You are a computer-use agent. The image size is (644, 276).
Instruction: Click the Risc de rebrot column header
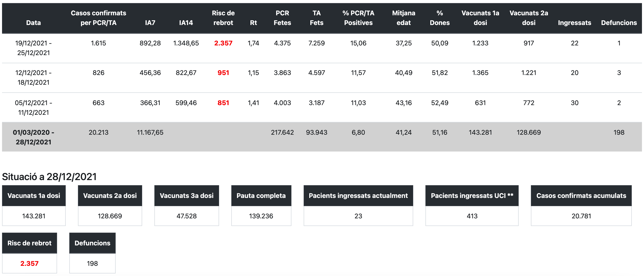(223, 18)
